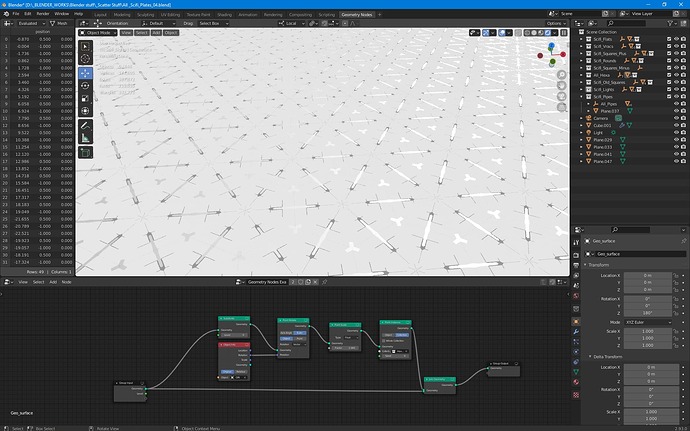Image resolution: width=690 pixels, height=431 pixels.
Task: Open the node editor Add menu
Action: [x=53, y=282]
